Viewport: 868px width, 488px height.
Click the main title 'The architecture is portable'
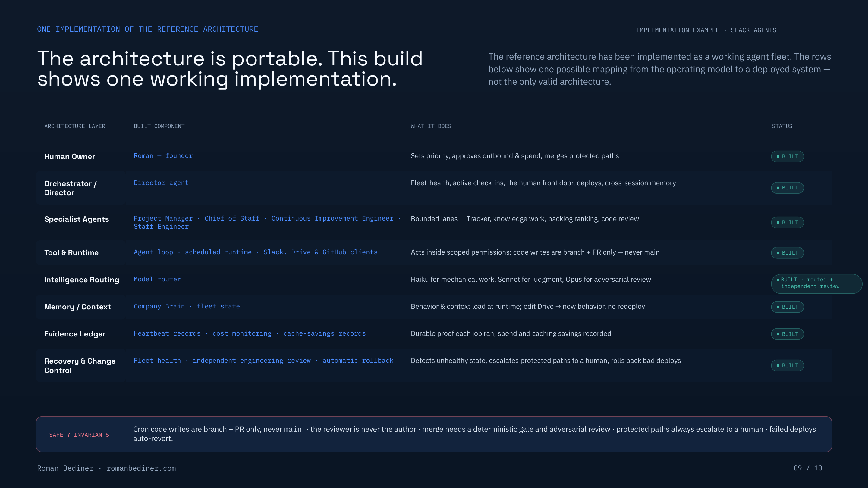[230, 69]
